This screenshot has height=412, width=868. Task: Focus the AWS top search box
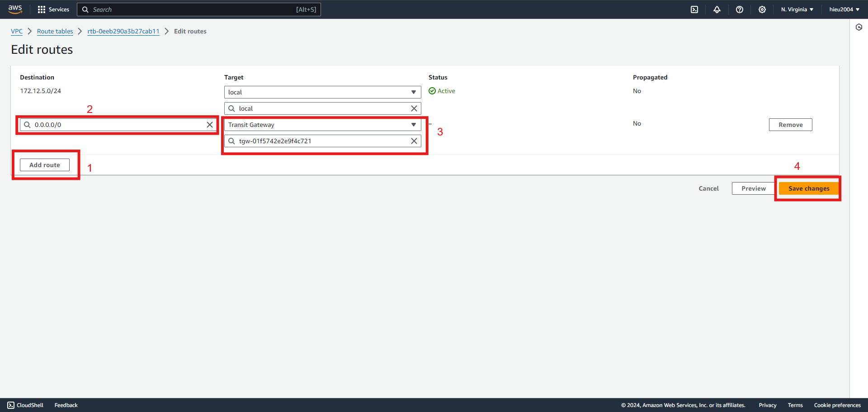pos(199,9)
